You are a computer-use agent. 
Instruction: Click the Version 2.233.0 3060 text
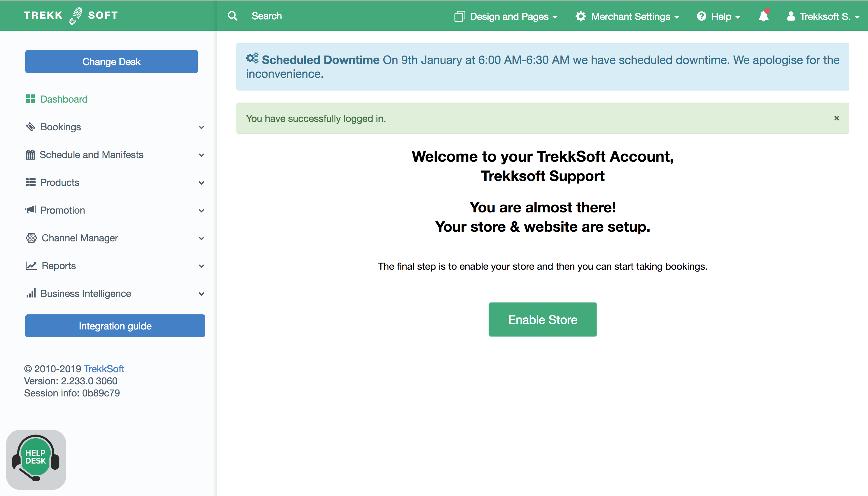(71, 381)
